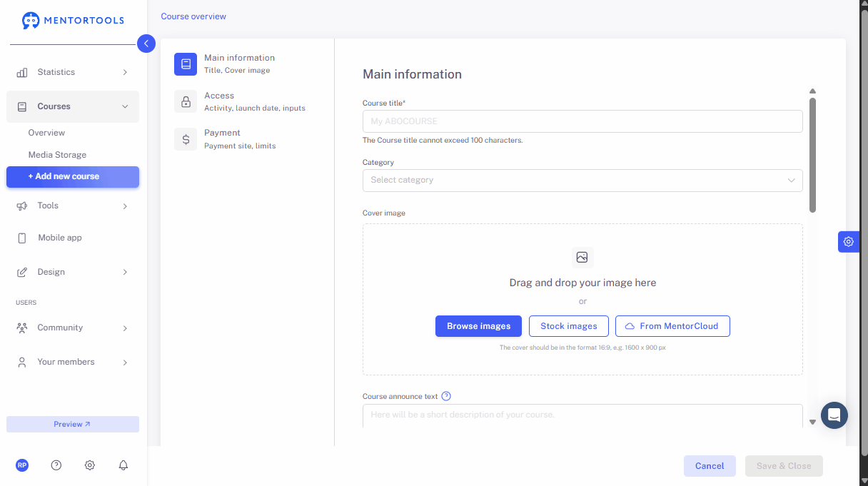Image resolution: width=868 pixels, height=486 pixels.
Task: Click the Mobile app phone icon
Action: tap(22, 238)
